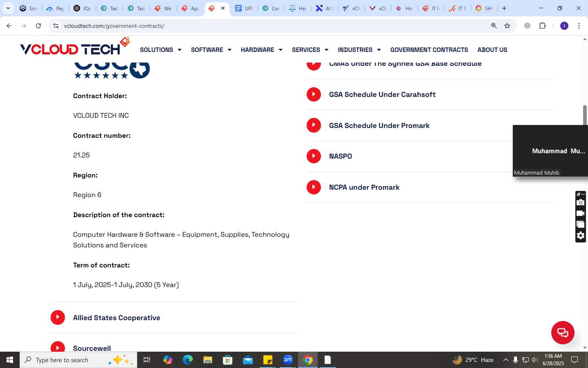This screenshot has height=368, width=588.
Task: Click the play icon beside NCPA under Promark
Action: [314, 187]
